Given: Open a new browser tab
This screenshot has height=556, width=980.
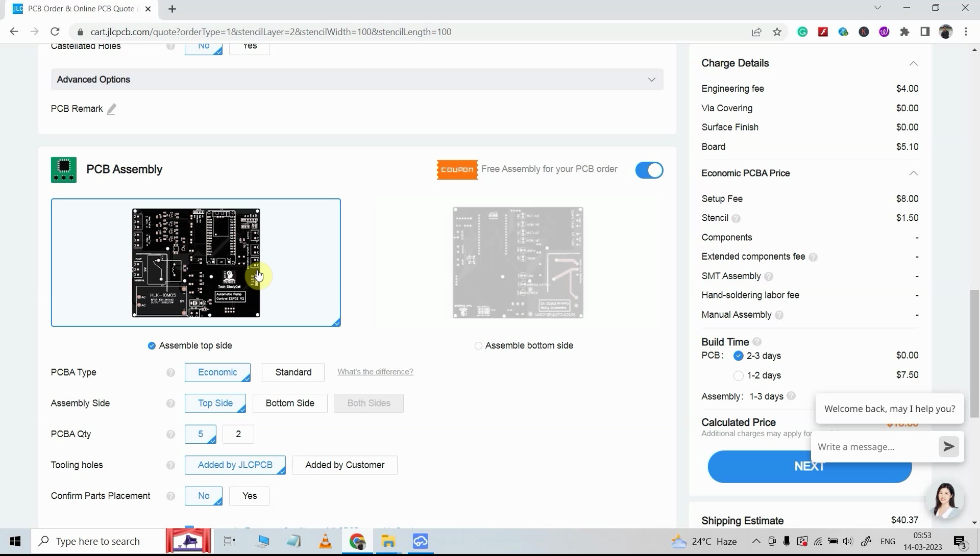Looking at the screenshot, I should (172, 9).
